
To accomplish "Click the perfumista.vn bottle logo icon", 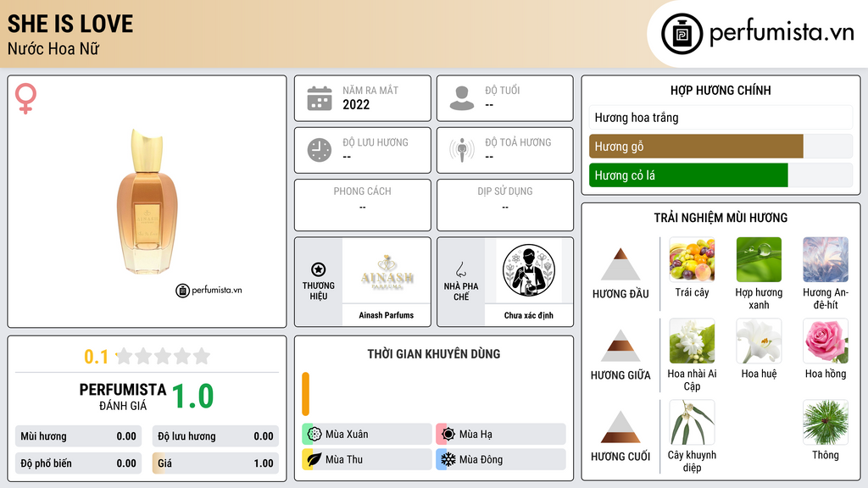I will (682, 34).
